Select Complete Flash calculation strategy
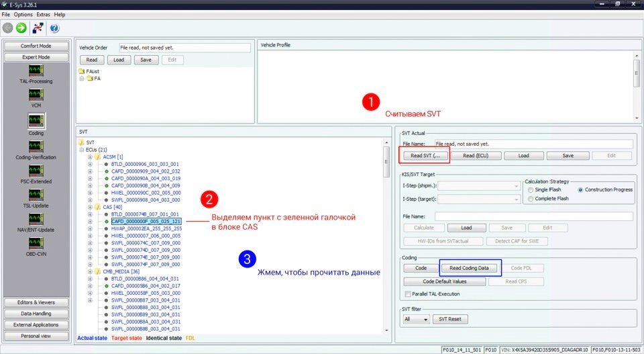This screenshot has width=644, height=354. [x=531, y=199]
